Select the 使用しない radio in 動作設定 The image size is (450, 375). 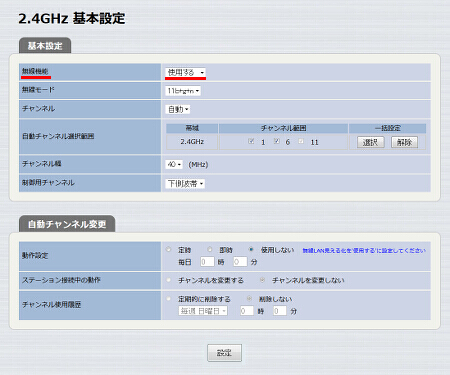point(251,249)
